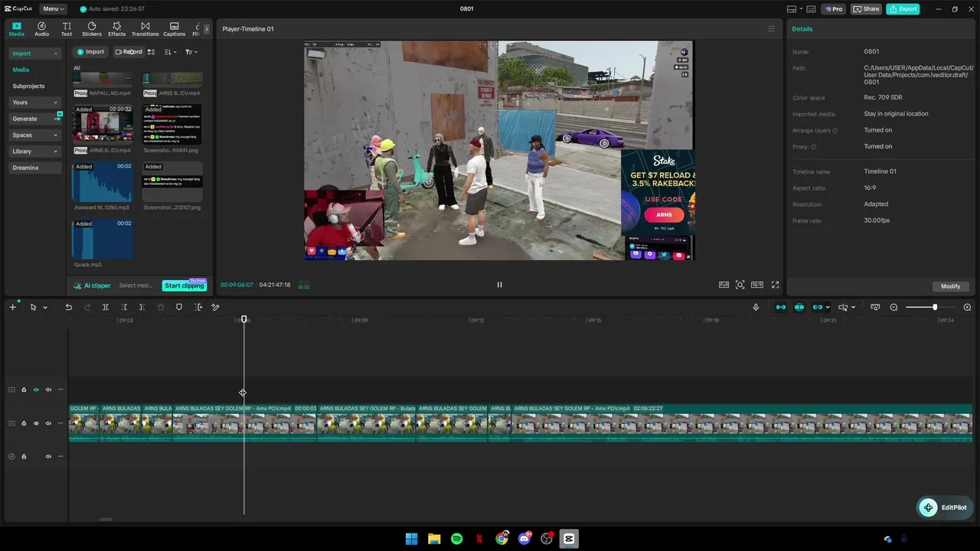Pause the preview playback

click(499, 285)
